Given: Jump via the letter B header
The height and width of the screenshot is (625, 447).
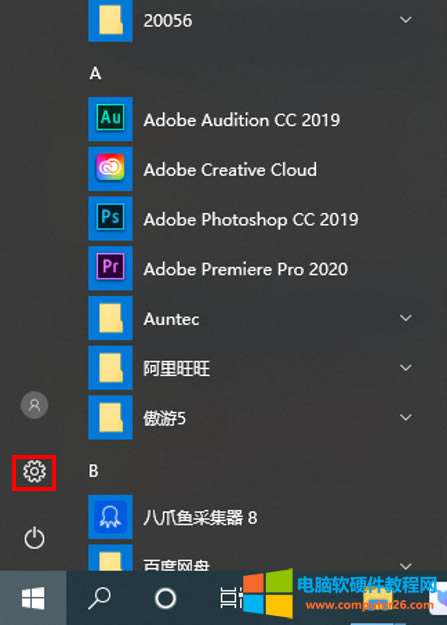Looking at the screenshot, I should tap(94, 471).
